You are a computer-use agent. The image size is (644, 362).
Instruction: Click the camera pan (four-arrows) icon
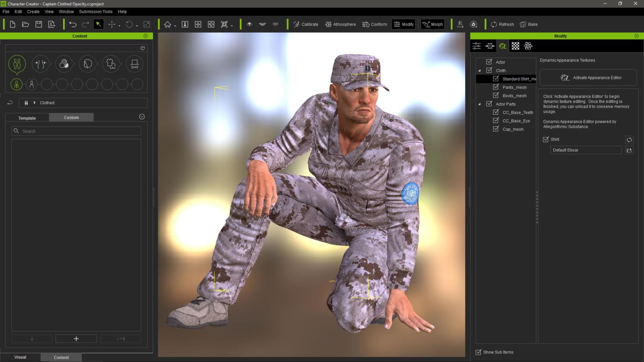(198, 24)
